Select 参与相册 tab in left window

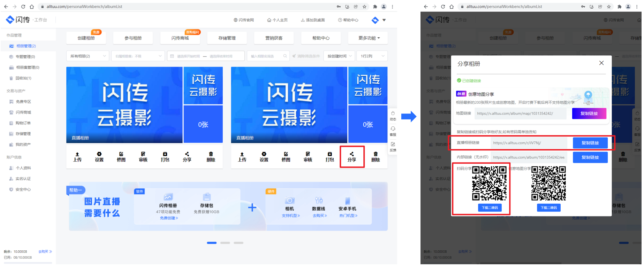133,38
